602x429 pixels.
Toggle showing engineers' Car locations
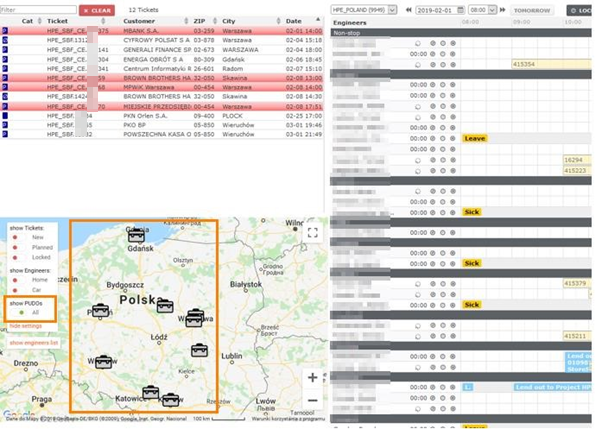click(15, 290)
